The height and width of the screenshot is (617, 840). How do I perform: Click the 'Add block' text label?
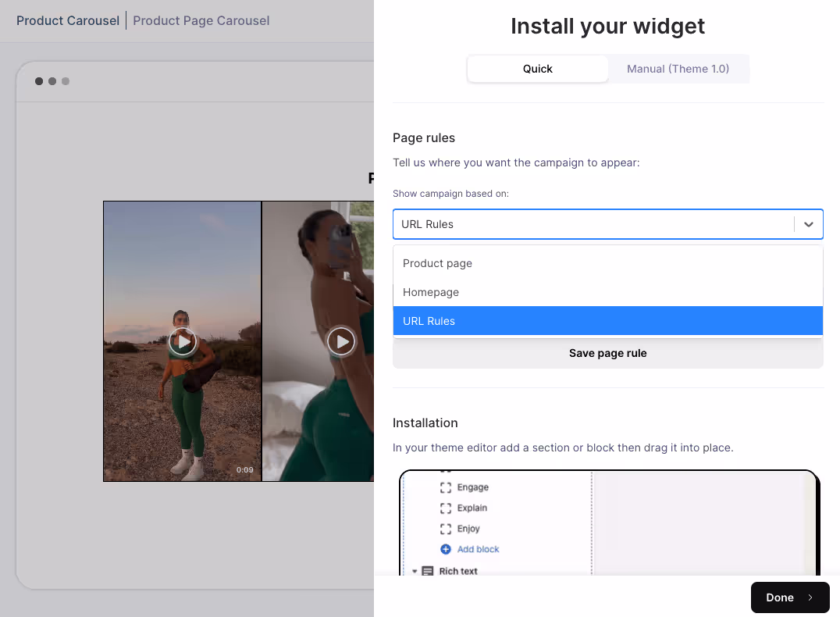[x=478, y=549]
